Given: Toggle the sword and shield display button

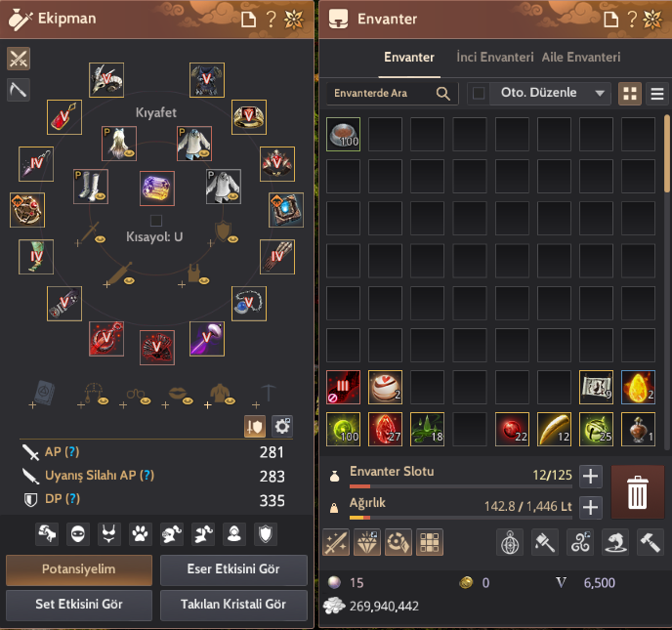Looking at the screenshot, I should 255,427.
